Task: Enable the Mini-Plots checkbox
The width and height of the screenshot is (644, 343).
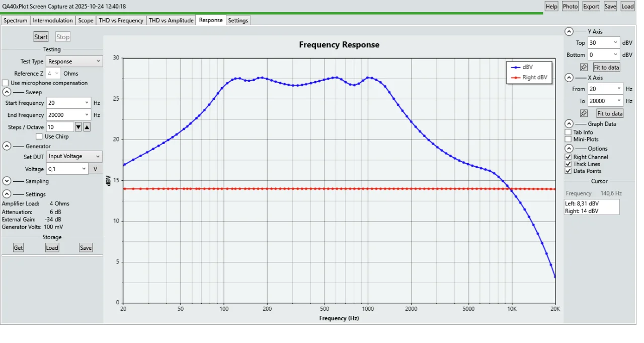Action: [x=569, y=139]
